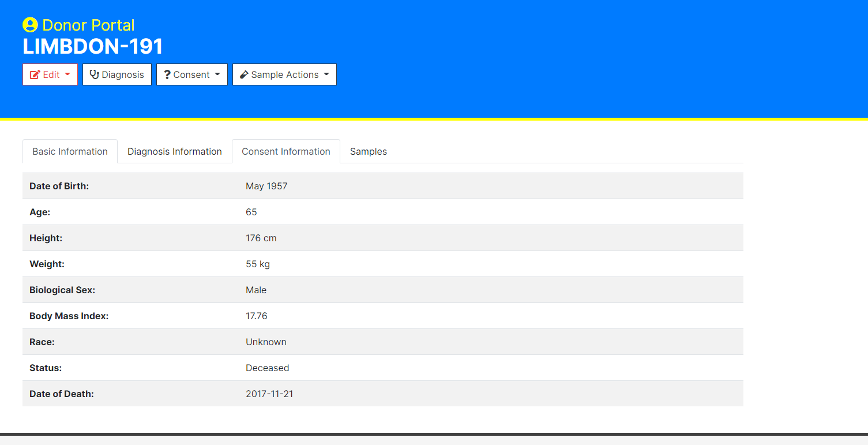The width and height of the screenshot is (868, 445).
Task: Click the Date of Death value 2017-11-21
Action: [269, 394]
